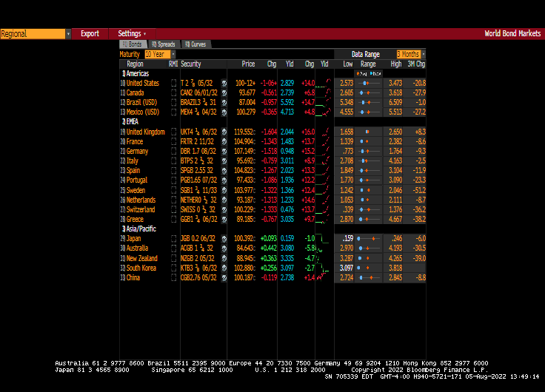Open the chart icon for Japan JGB bond
Screen dimensions: 545x392
[x=224, y=239]
